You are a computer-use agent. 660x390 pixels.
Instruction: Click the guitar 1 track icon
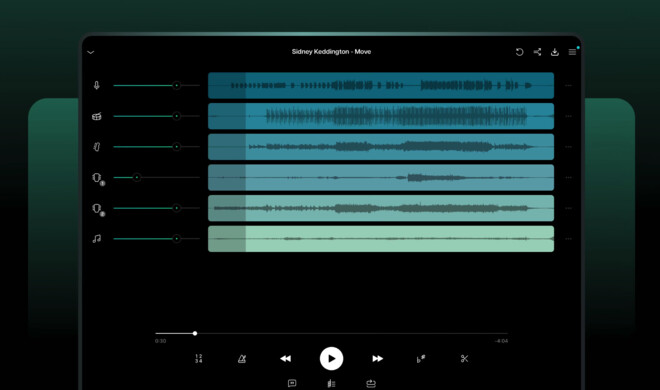point(98,178)
